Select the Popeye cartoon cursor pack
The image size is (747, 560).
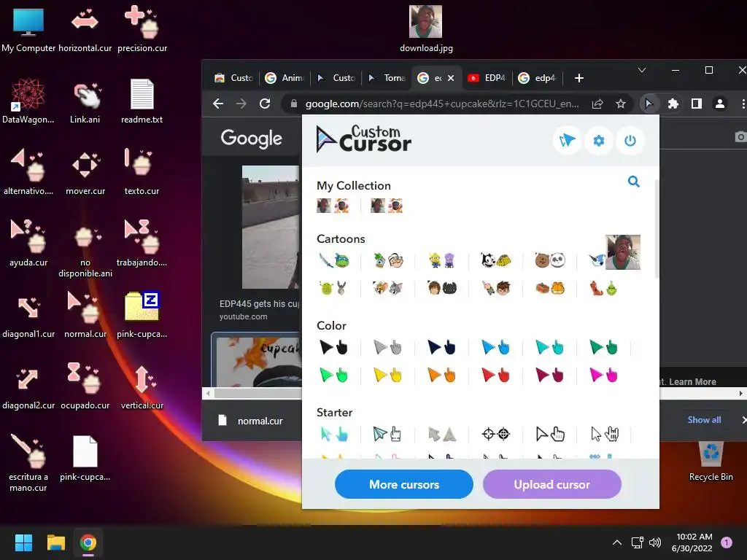pos(388,260)
